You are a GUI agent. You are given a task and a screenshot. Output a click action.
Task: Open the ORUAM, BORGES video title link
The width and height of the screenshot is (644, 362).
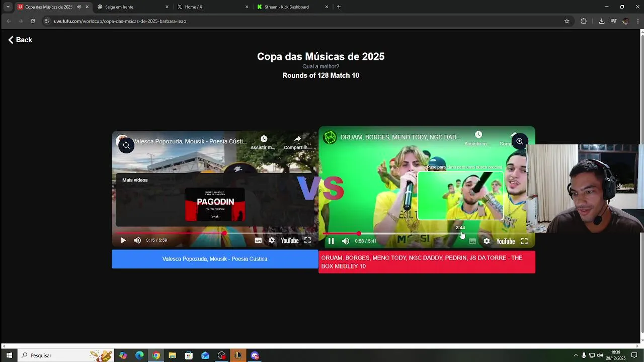click(x=400, y=137)
